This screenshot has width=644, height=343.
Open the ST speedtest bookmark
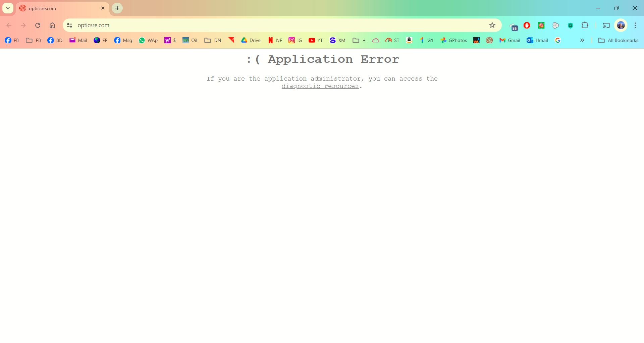392,40
